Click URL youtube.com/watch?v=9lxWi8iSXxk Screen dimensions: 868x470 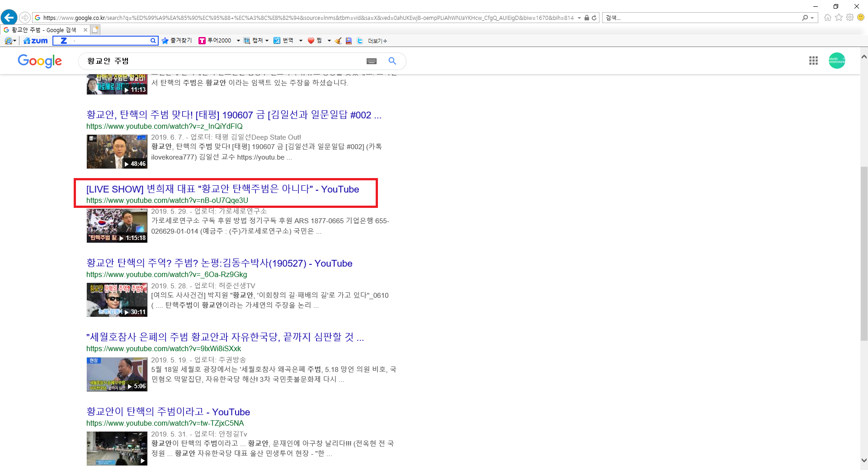(x=164, y=349)
